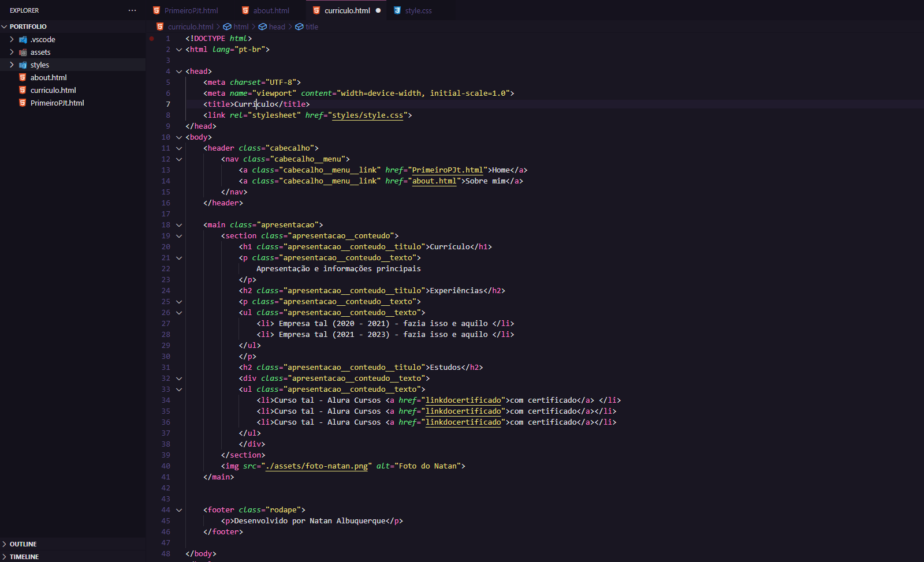Fold the html tag at line 2
924x562 pixels.
click(179, 50)
